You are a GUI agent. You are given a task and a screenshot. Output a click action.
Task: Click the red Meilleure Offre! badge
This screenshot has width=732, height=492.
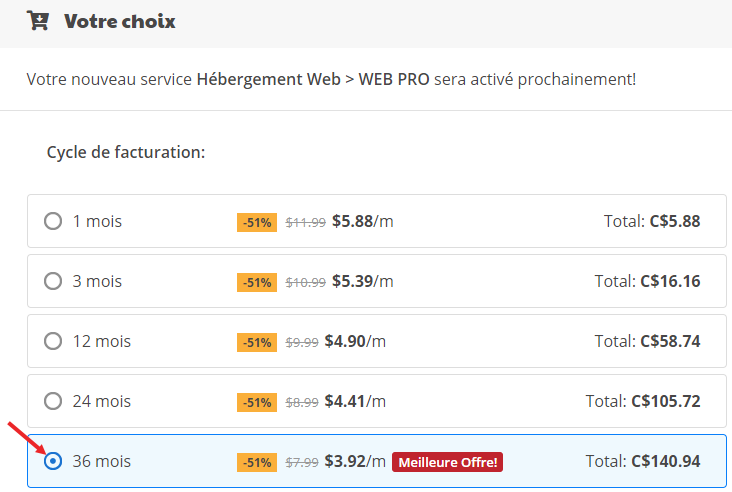click(446, 462)
